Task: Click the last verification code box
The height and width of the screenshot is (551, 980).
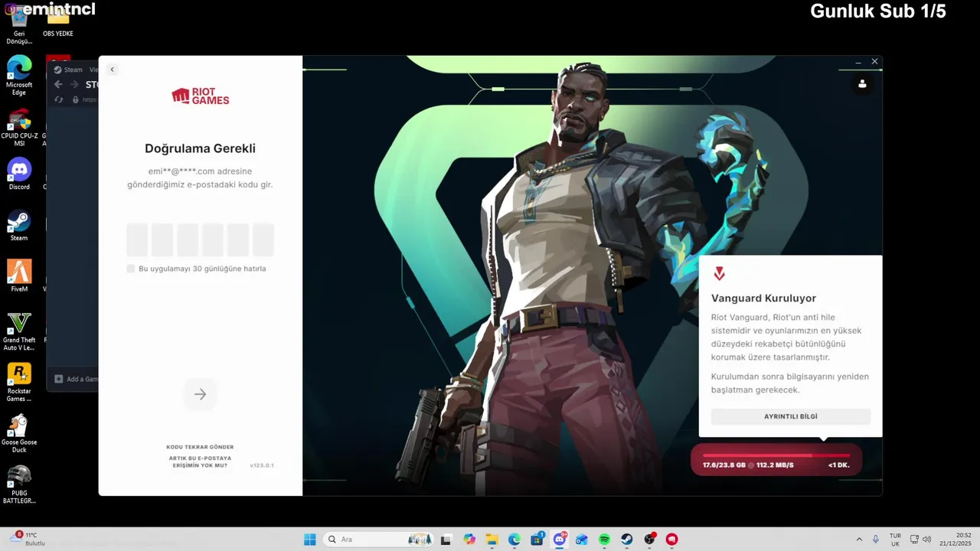Action: coord(263,240)
